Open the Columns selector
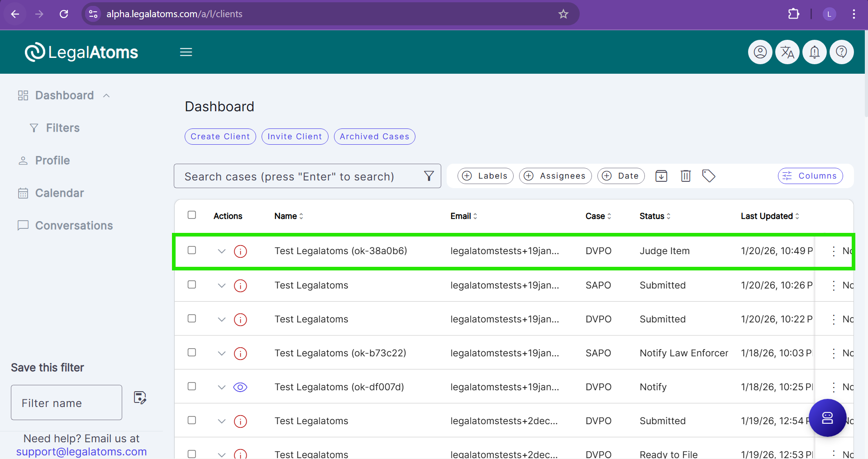Screen dimensions: 868x459 pyautogui.click(x=810, y=176)
